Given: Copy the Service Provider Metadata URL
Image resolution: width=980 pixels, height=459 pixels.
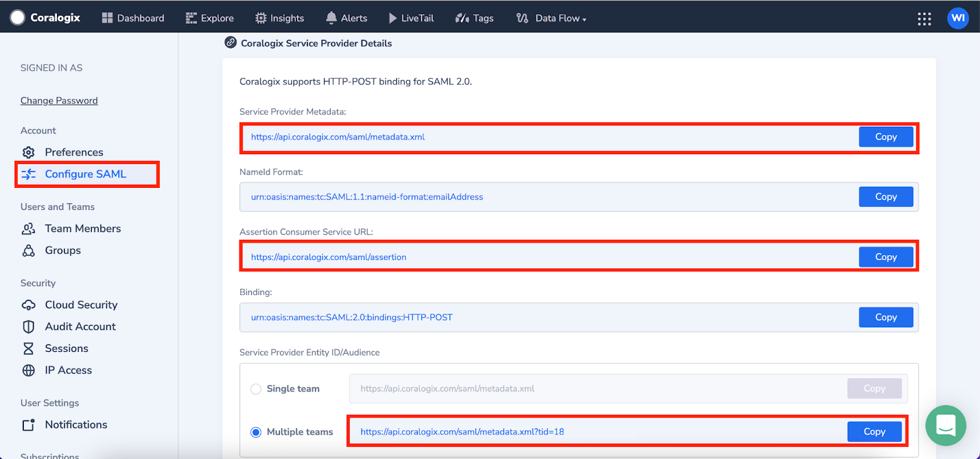Looking at the screenshot, I should point(886,137).
